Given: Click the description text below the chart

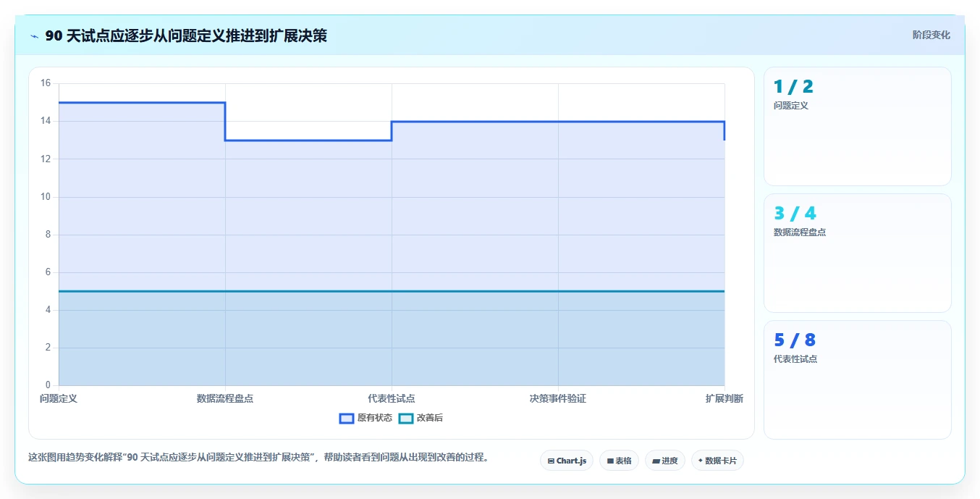Looking at the screenshot, I should point(258,458).
